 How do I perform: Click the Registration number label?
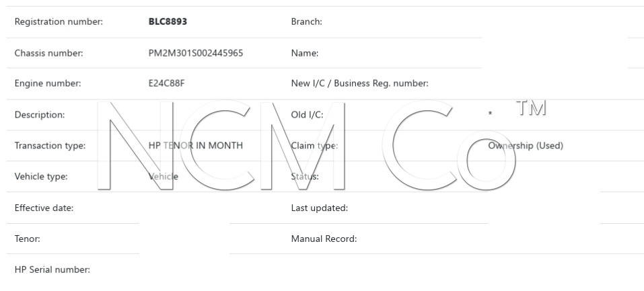[x=59, y=22]
